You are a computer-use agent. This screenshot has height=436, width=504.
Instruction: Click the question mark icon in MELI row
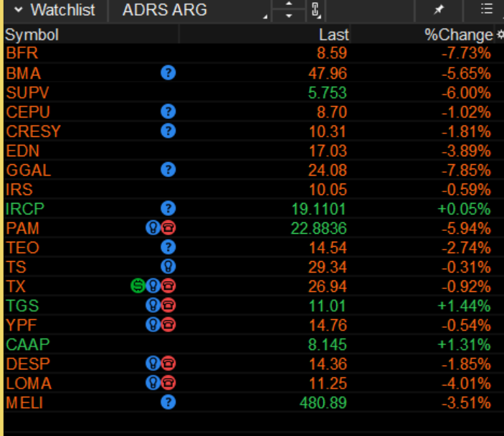168,402
